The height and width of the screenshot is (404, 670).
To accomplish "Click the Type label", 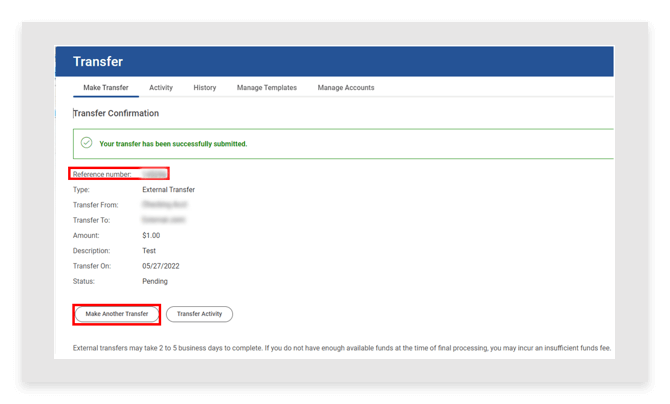I will point(81,190).
